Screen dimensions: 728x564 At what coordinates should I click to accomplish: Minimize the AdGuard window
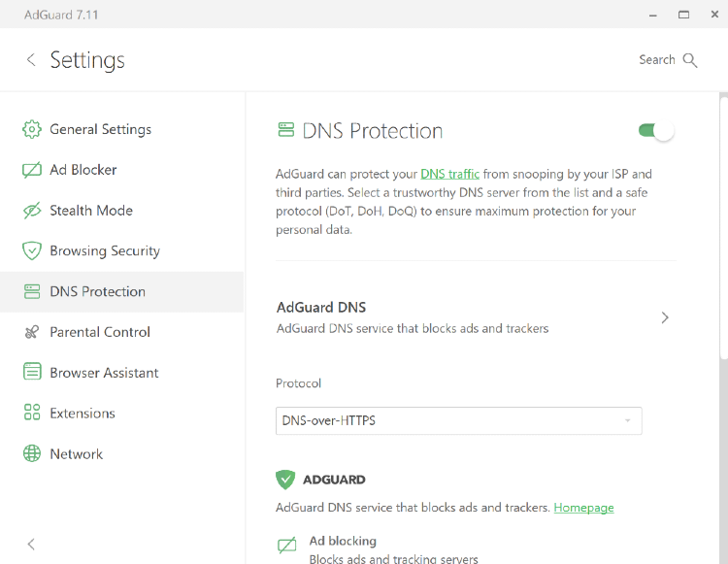tap(653, 15)
